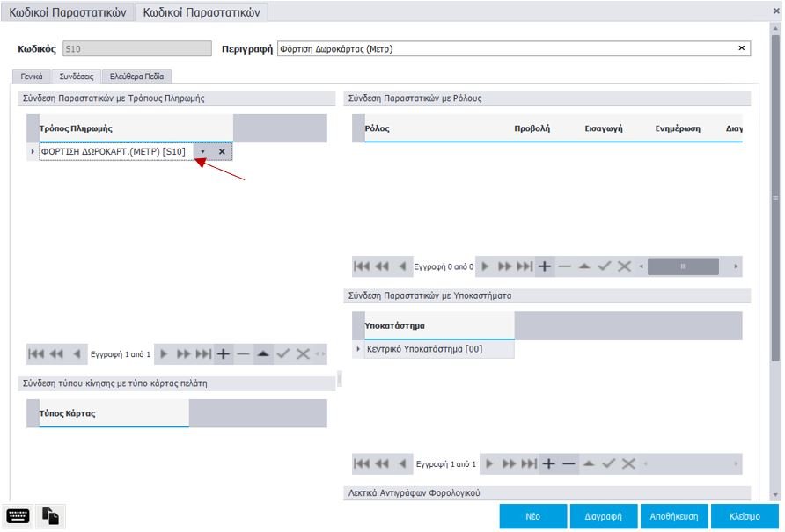
Task: Click the copy documents icon beside keyboard
Action: coord(51,516)
